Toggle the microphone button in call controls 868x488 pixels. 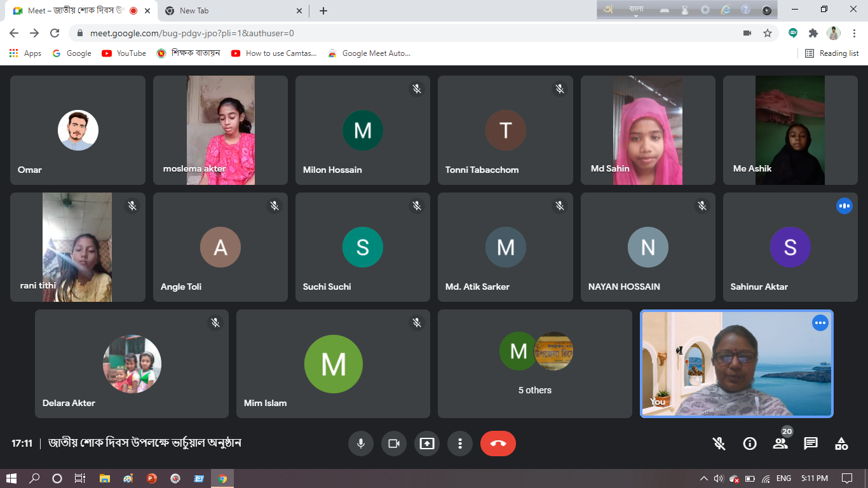pyautogui.click(x=361, y=444)
